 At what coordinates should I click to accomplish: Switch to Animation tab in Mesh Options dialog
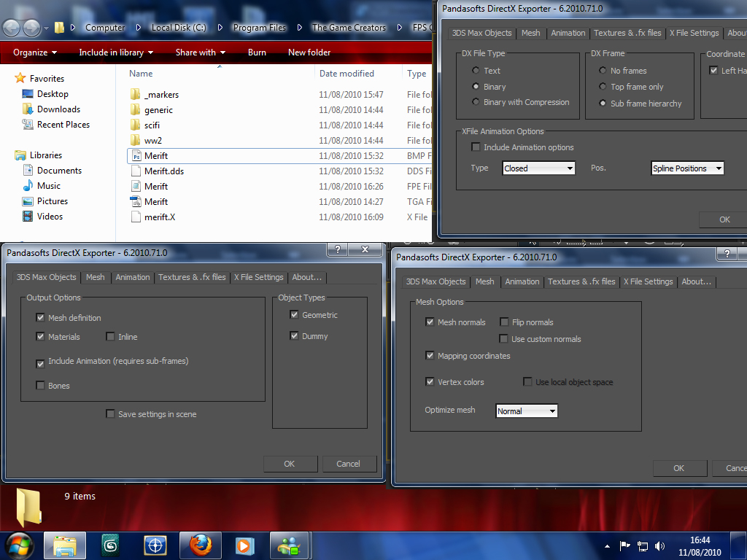522,281
